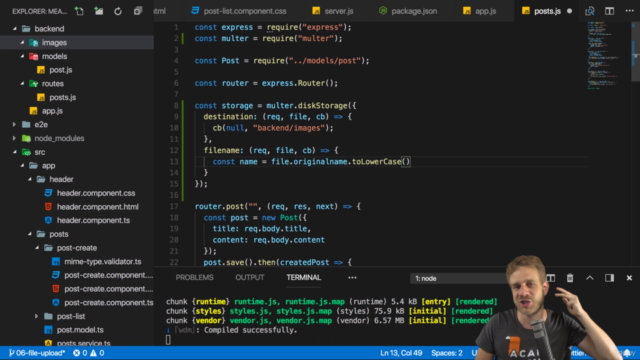Open posts.js in routes folder

(x=62, y=98)
